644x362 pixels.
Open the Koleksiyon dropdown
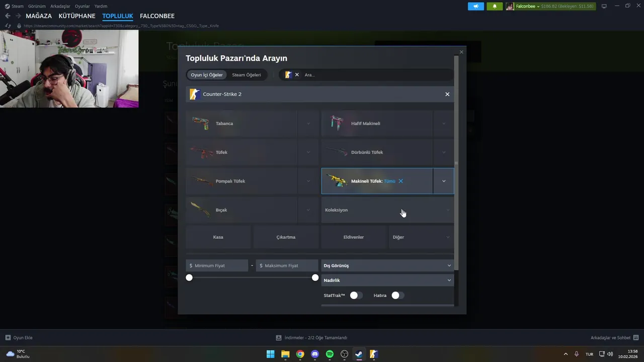tap(387, 210)
